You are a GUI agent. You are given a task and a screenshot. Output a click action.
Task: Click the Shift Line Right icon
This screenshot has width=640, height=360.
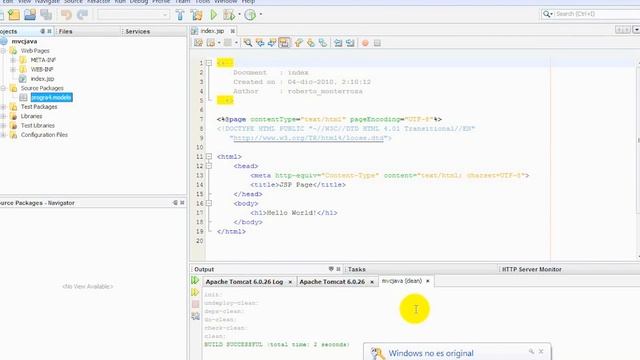pyautogui.click(x=350, y=43)
